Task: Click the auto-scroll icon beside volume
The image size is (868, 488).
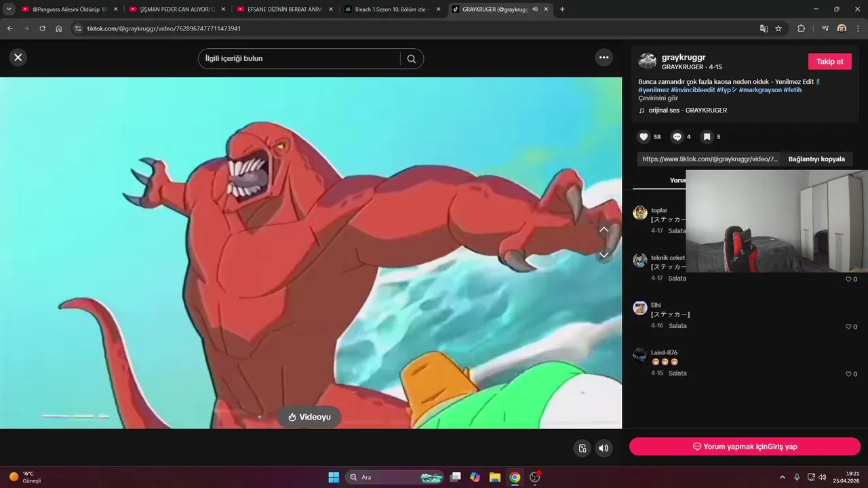Action: pos(582,448)
